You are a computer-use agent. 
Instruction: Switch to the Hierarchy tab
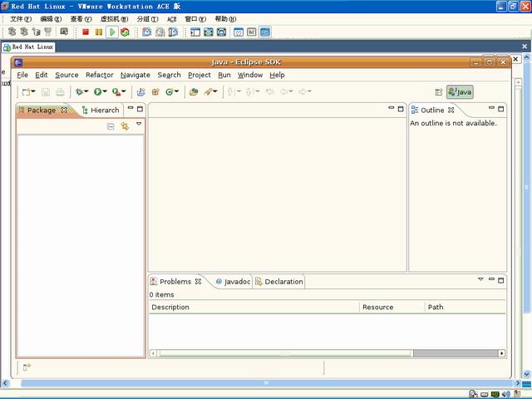click(x=101, y=111)
